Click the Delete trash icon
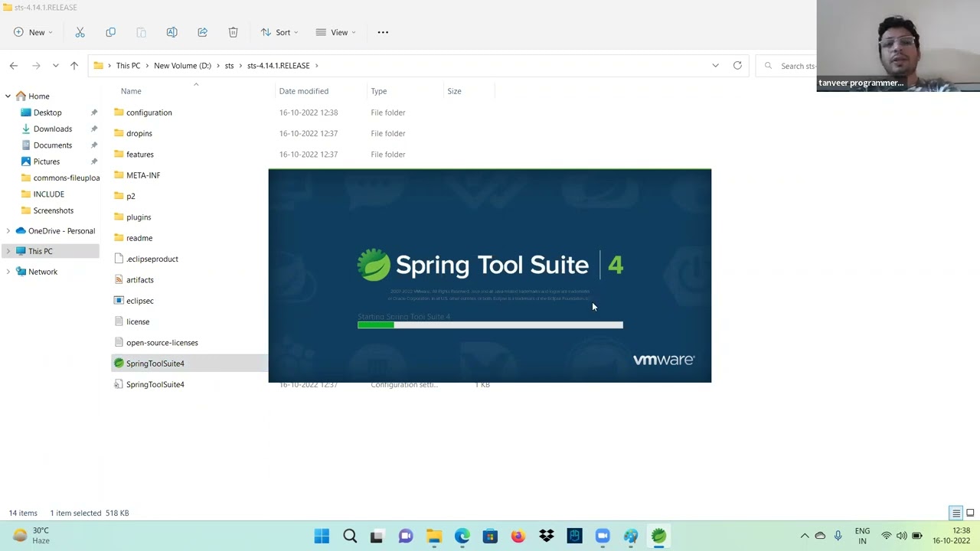This screenshot has height=551, width=980. click(233, 32)
